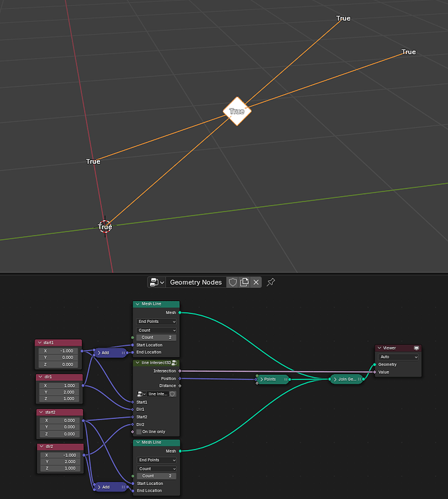Enable the On line only checkbox
The image size is (448, 499).
click(139, 432)
